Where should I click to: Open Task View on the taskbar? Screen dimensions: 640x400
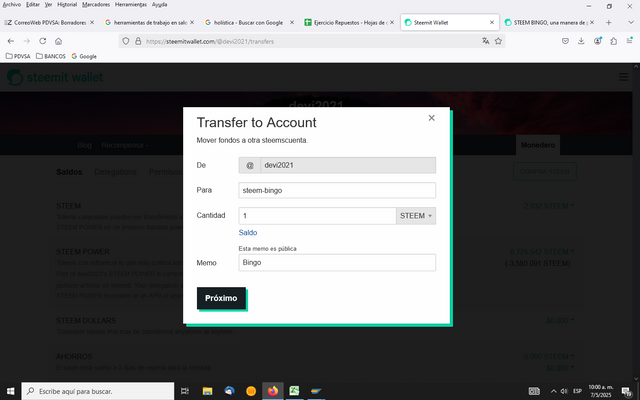pyautogui.click(x=184, y=391)
